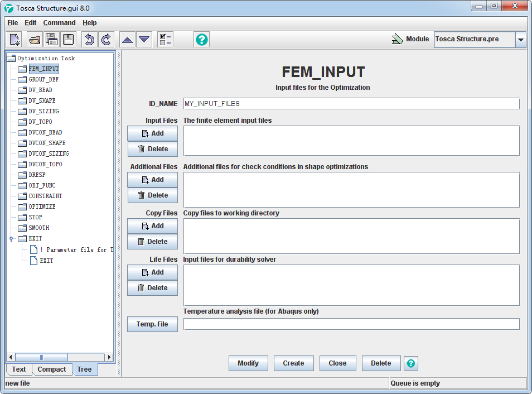
Task: Open a file with folder icon
Action: (x=34, y=40)
